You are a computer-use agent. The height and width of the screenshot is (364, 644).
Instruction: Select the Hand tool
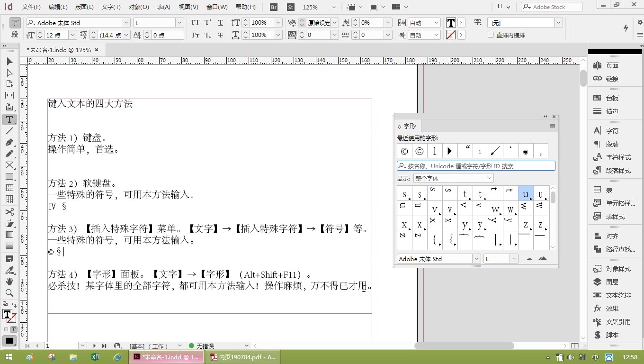tap(9, 282)
